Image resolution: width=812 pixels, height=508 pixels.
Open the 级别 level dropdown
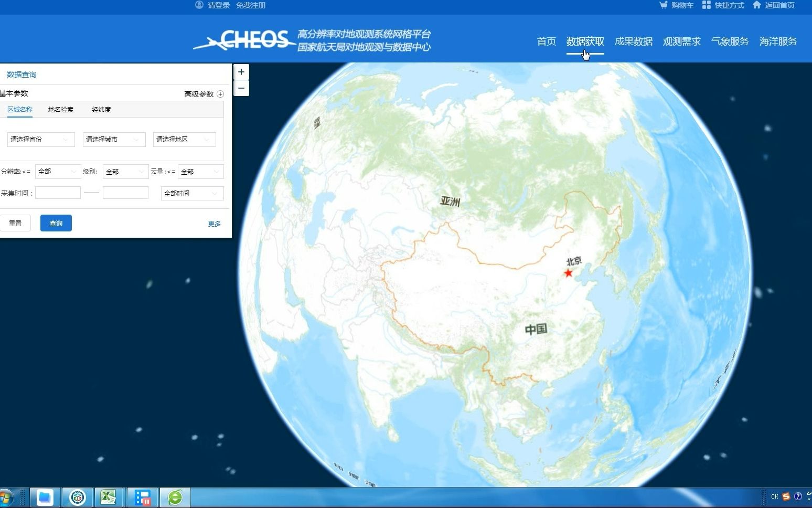click(x=126, y=172)
